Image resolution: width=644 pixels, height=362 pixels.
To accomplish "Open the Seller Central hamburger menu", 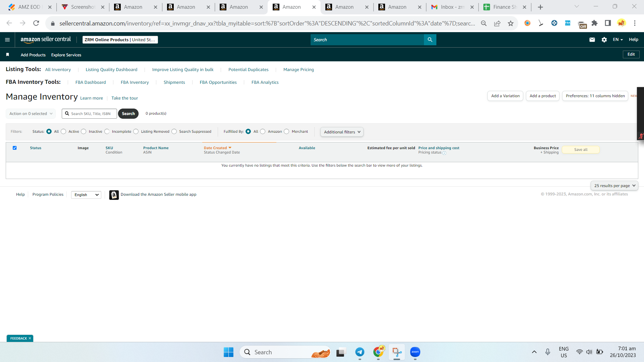I will [7, 40].
